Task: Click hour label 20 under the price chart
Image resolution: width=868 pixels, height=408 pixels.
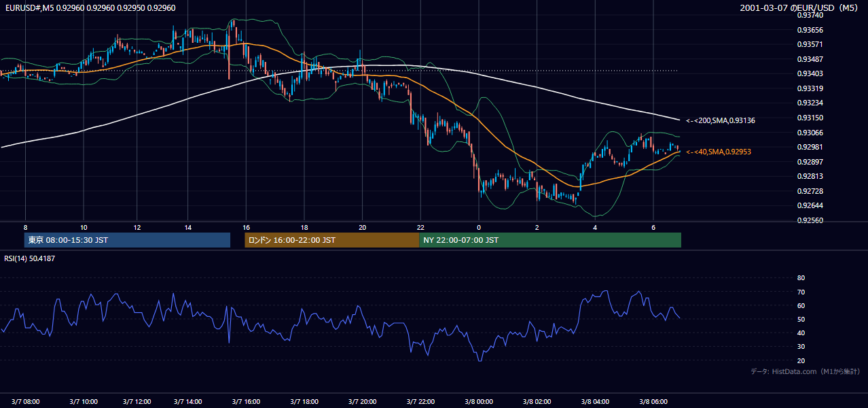Action: (363, 227)
